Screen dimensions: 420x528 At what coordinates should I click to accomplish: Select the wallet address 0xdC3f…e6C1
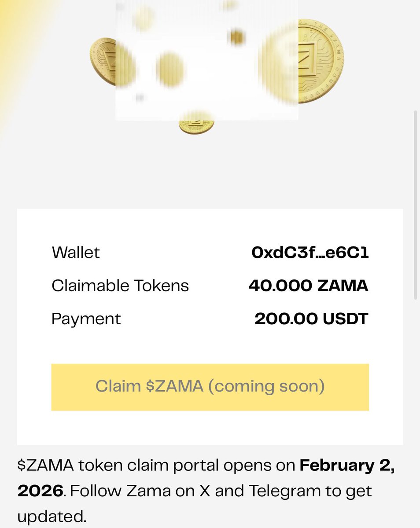(309, 253)
